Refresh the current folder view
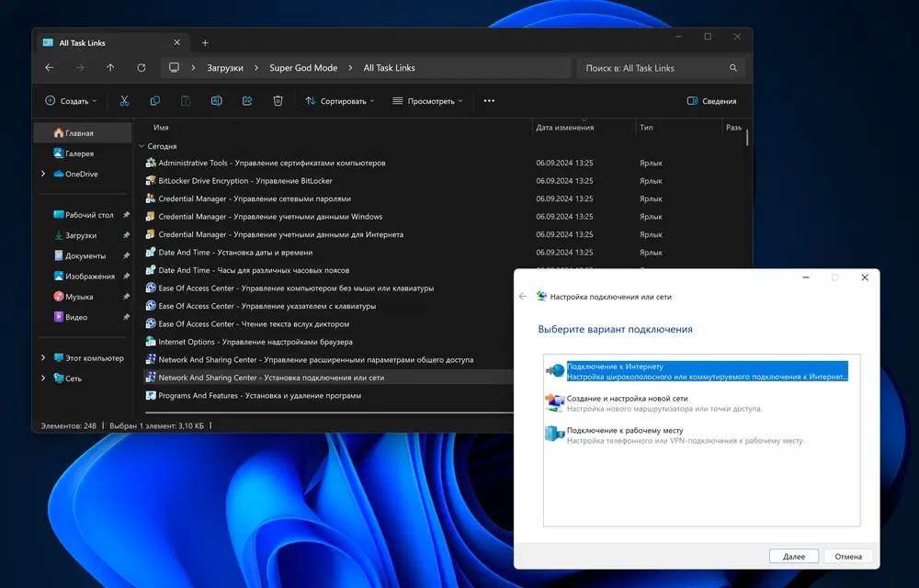The height and width of the screenshot is (588, 919). (141, 68)
